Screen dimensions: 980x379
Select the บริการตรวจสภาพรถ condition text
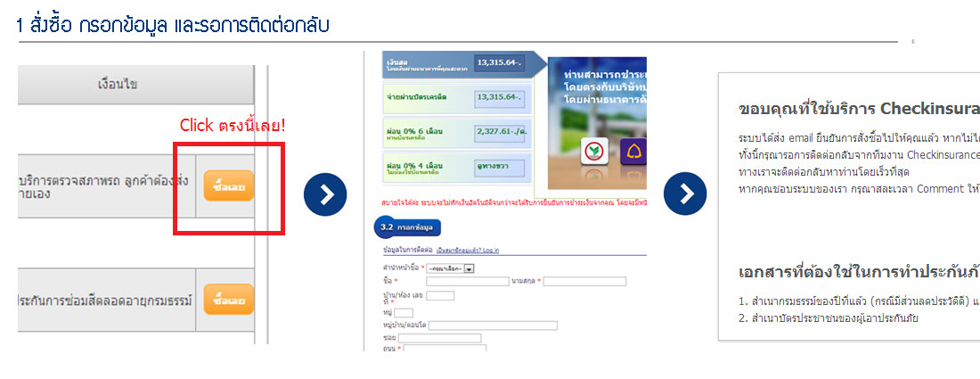(102, 187)
